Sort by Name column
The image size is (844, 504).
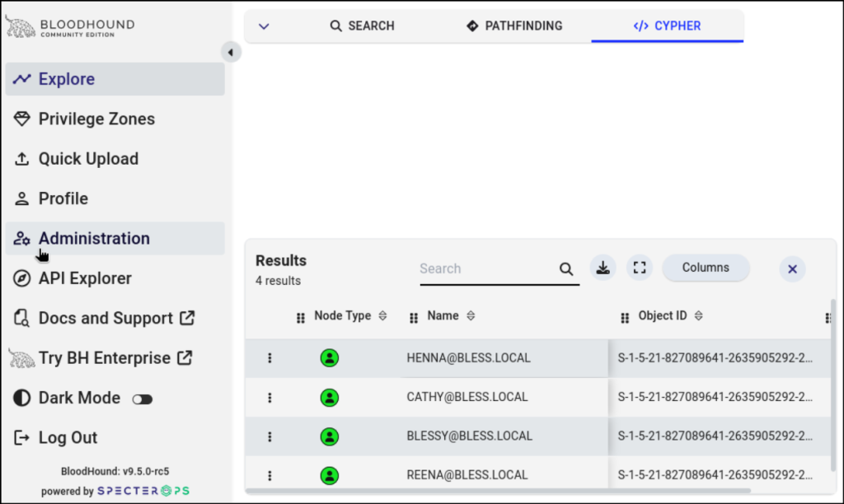pos(471,315)
